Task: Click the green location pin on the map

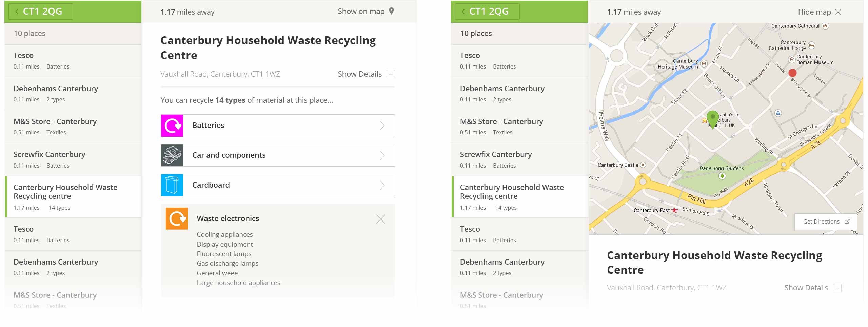Action: 713,119
